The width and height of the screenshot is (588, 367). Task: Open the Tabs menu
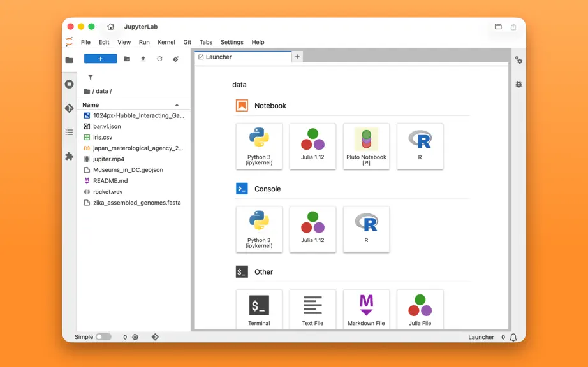click(x=206, y=42)
